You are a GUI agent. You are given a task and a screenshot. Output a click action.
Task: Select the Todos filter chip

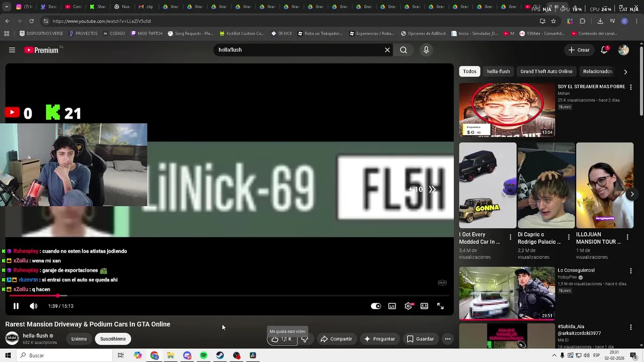(x=469, y=71)
